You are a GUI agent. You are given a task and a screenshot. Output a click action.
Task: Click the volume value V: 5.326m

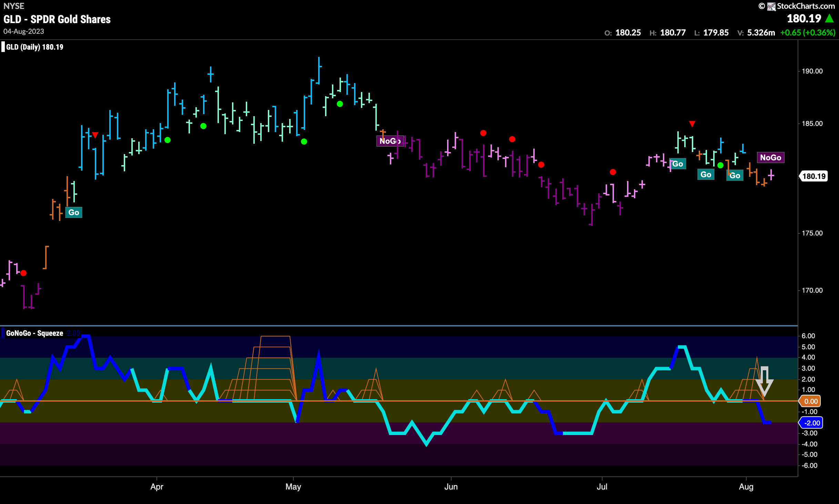(756, 33)
